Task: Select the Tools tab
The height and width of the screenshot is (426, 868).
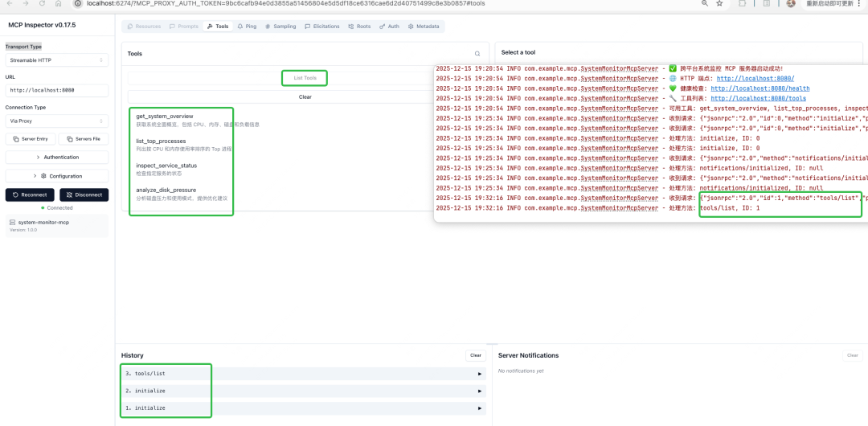Action: 218,26
